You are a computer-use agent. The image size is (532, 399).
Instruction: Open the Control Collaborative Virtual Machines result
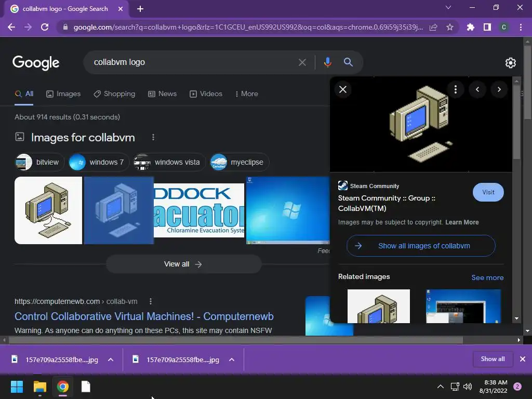point(144,316)
